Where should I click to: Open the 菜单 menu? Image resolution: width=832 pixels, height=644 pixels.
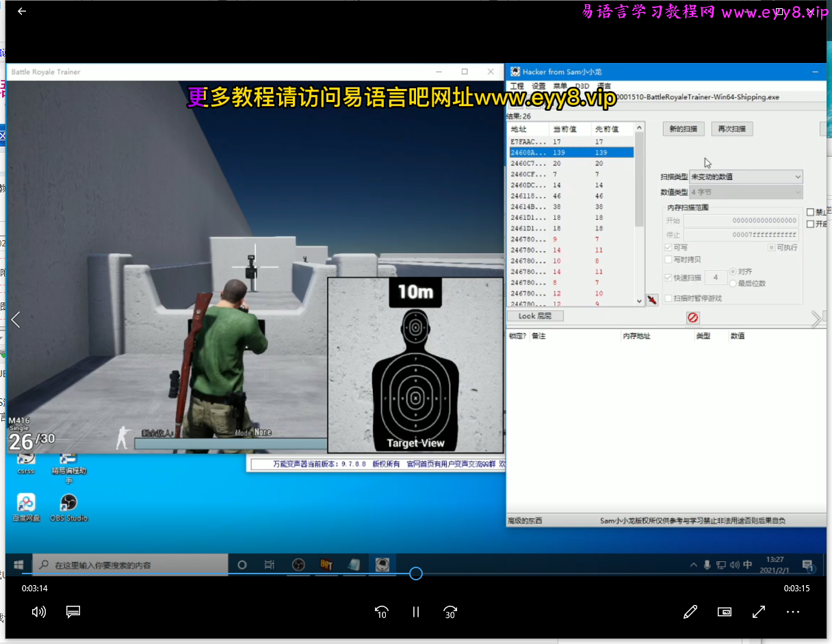pos(560,86)
